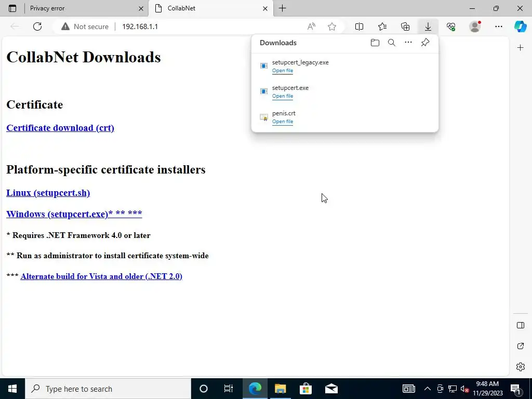
Task: Open file link for the .crt download
Action: click(x=282, y=122)
